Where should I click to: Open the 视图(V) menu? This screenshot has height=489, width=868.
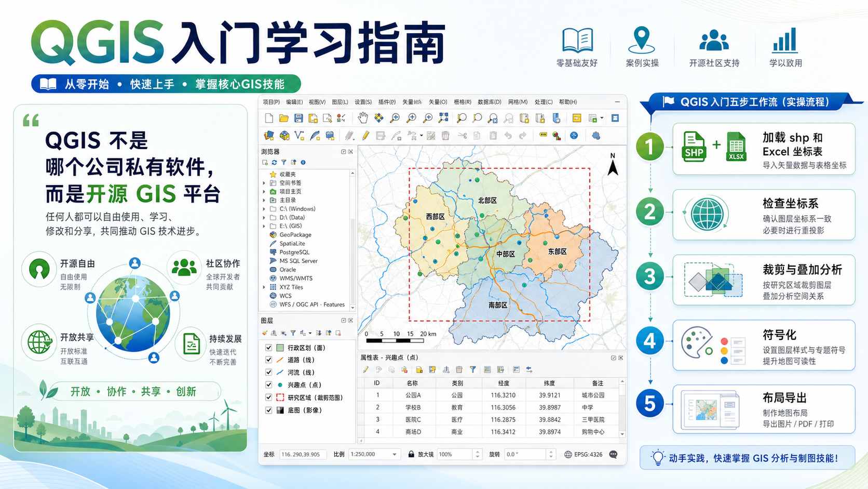coord(317,102)
